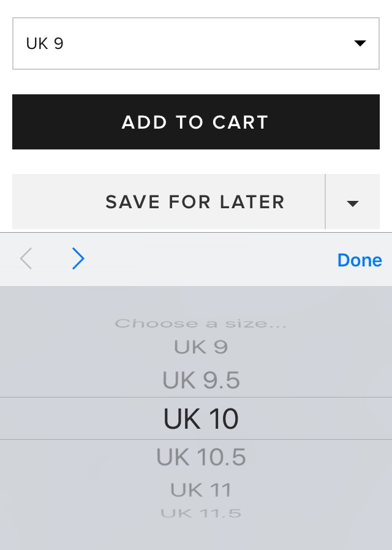Image resolution: width=392 pixels, height=550 pixels.
Task: Expand the Save for Later arrow menu
Action: (352, 203)
